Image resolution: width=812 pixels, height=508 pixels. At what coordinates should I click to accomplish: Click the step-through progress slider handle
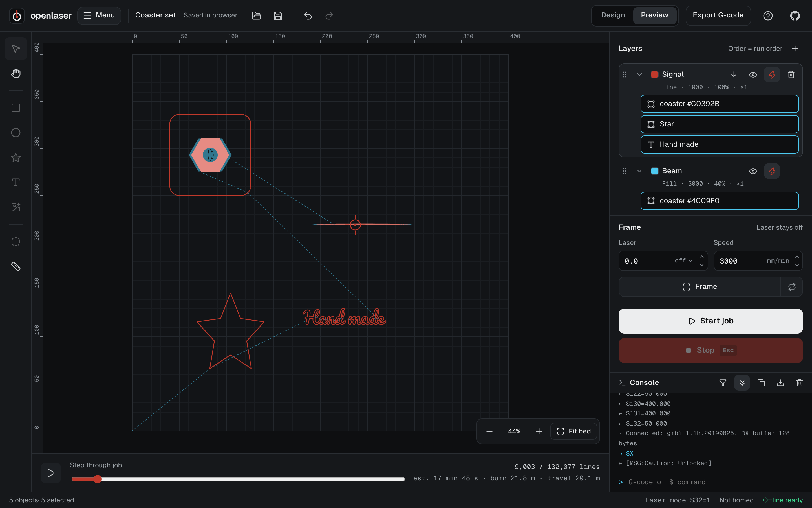[x=98, y=479]
